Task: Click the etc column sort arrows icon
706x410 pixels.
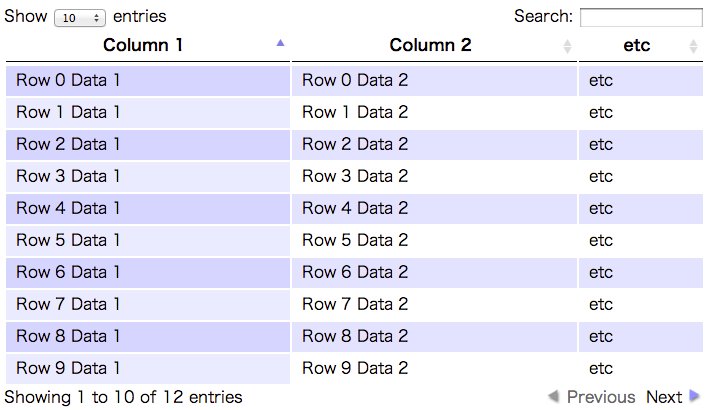Action: (693, 46)
